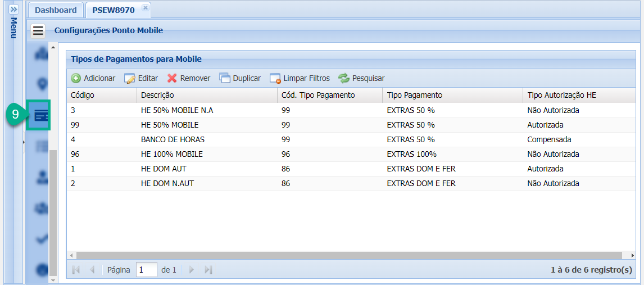644x285 pixels.
Task: Close the PSEW8970 tab
Action: [x=145, y=8]
